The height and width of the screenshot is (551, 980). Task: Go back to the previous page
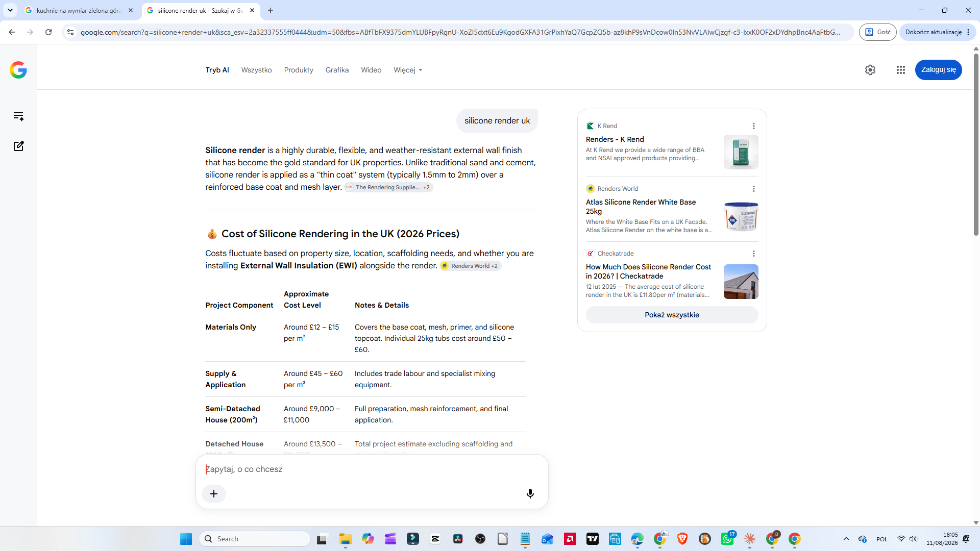click(x=12, y=32)
